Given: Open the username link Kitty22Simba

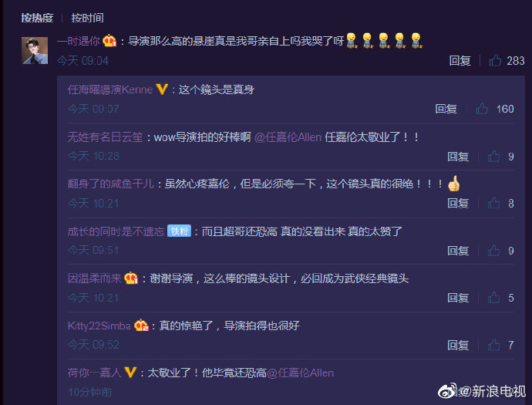Looking at the screenshot, I should click(99, 326).
